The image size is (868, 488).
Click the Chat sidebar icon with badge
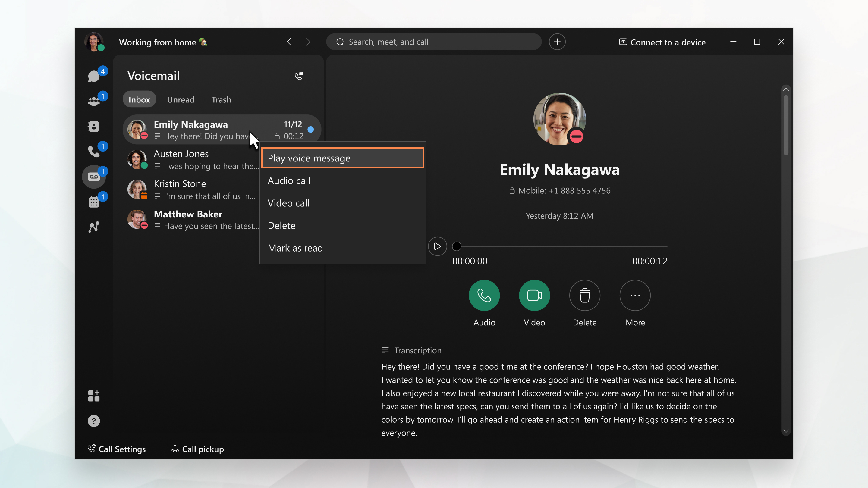[x=94, y=76]
